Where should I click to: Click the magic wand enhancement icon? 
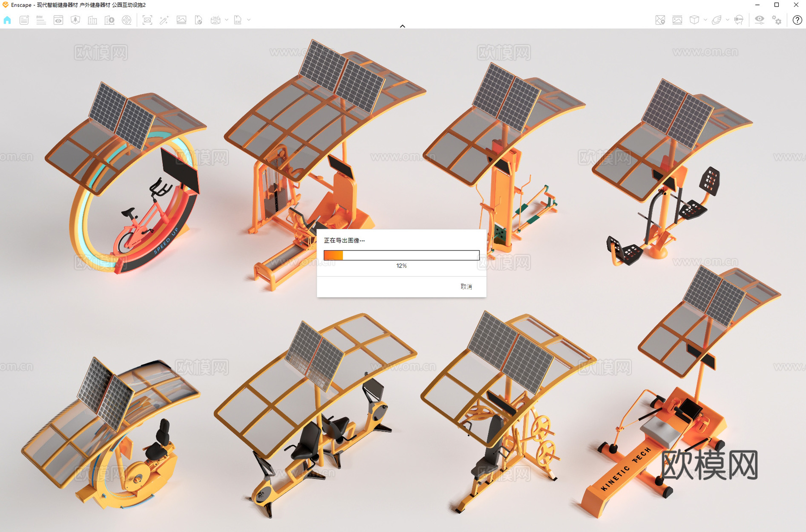click(x=164, y=20)
